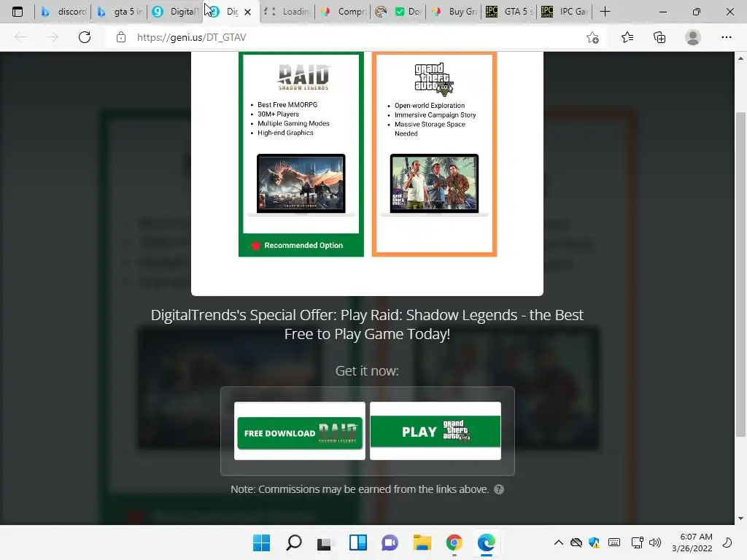Open touch keyboard tray icon
The width and height of the screenshot is (747, 560).
click(614, 542)
